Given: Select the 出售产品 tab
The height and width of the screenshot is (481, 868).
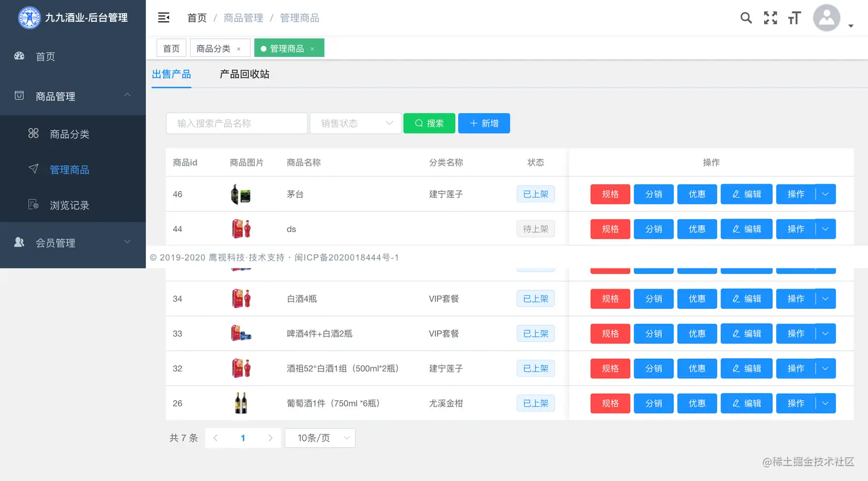Looking at the screenshot, I should 171,74.
